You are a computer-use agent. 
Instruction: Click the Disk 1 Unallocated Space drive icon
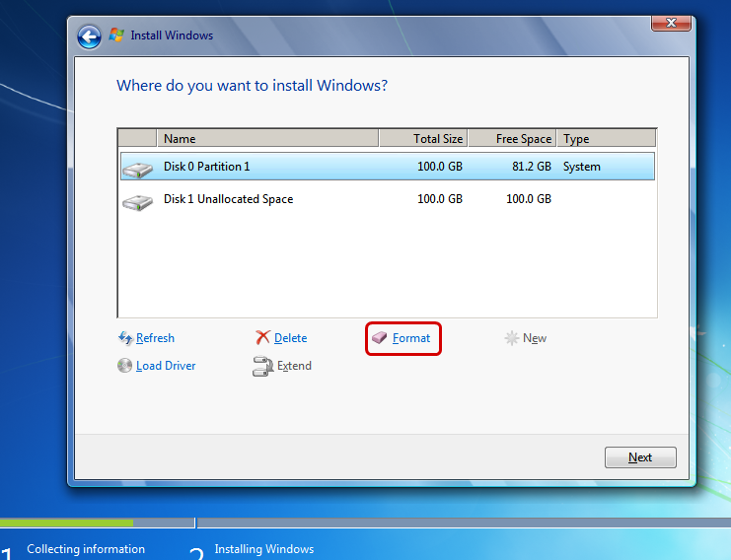pos(137,202)
